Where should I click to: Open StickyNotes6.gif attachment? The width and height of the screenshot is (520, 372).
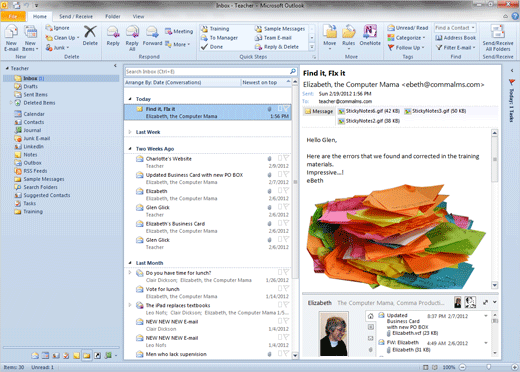click(369, 111)
